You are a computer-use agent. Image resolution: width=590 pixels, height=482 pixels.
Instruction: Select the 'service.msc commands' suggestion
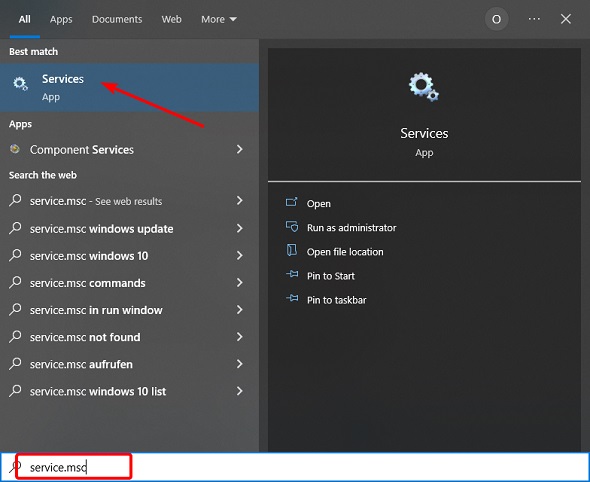[x=129, y=283]
